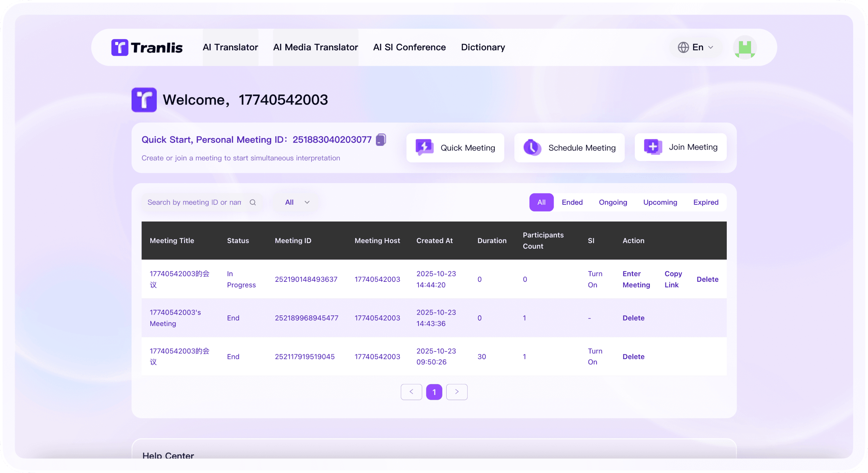Start a Quick Meeting

[x=455, y=148]
